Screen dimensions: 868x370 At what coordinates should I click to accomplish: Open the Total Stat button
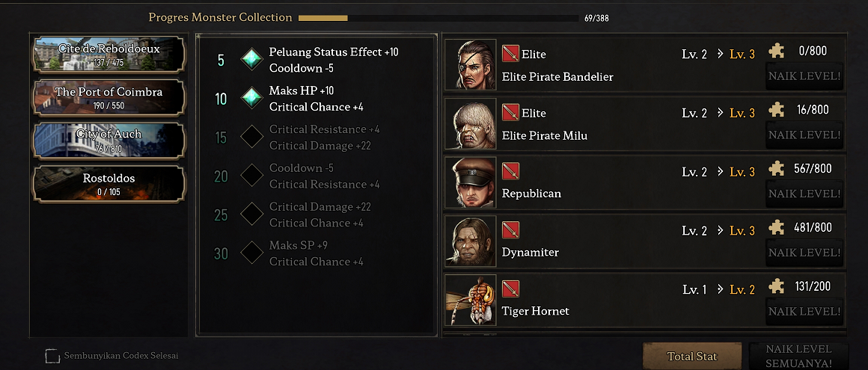tap(692, 357)
